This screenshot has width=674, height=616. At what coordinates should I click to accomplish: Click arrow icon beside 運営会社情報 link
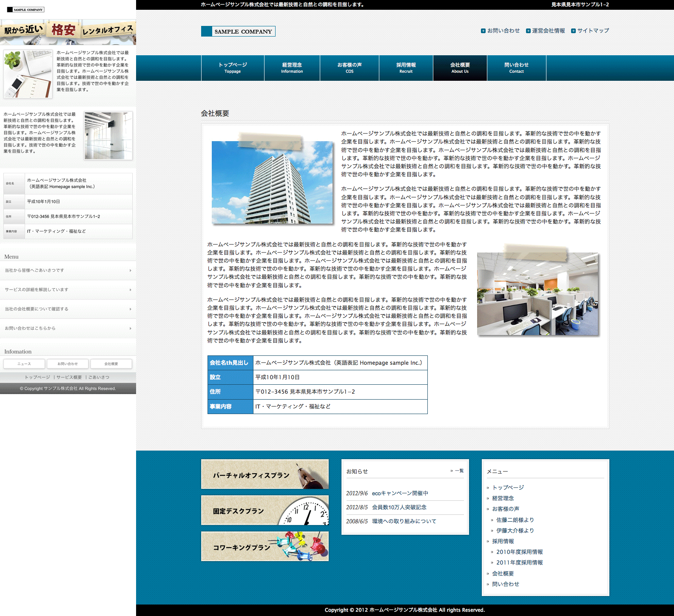click(528, 31)
